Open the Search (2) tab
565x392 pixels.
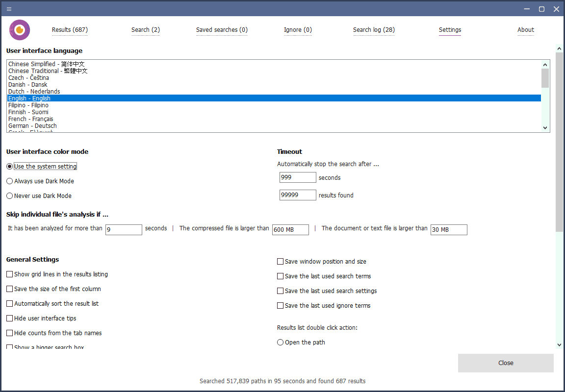click(x=145, y=30)
